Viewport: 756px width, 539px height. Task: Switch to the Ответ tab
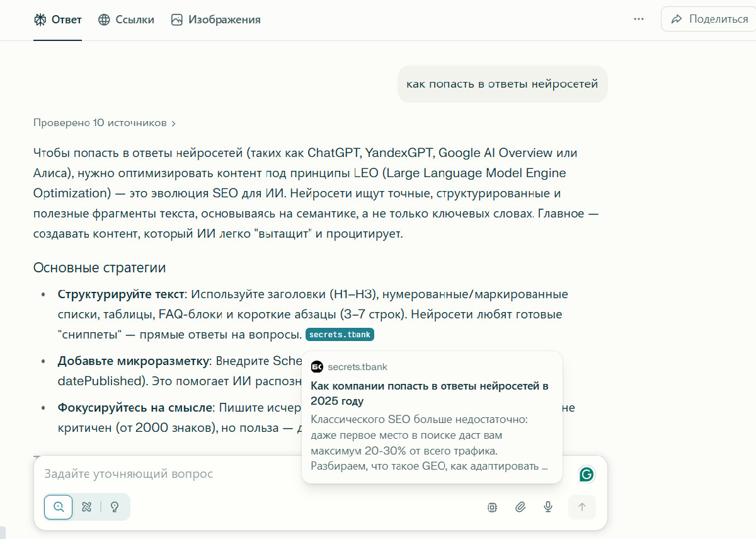[x=58, y=20]
